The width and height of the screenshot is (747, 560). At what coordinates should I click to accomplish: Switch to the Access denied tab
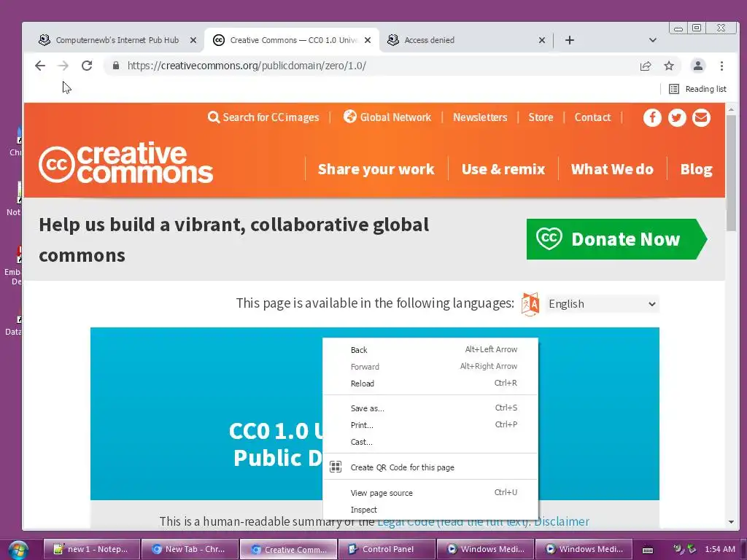click(466, 40)
